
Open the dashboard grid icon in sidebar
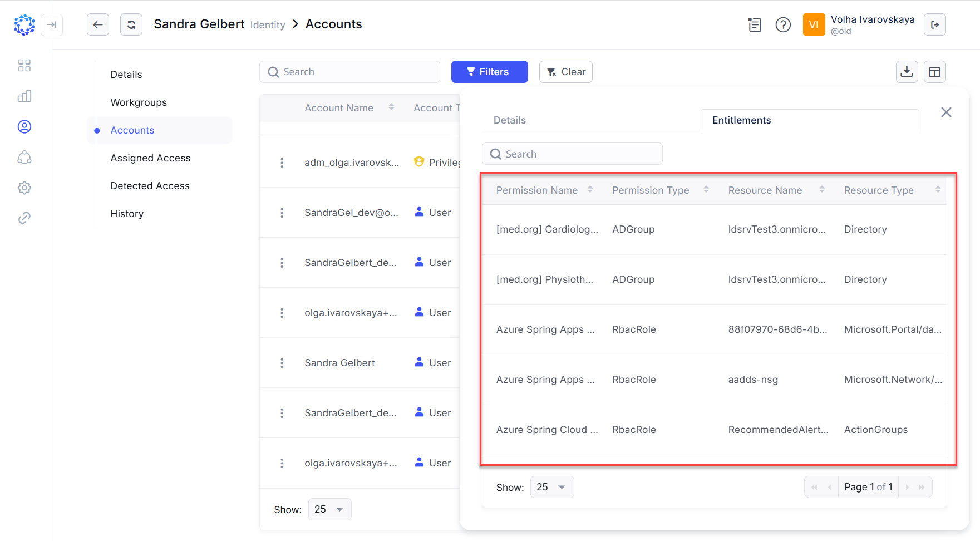click(x=24, y=66)
